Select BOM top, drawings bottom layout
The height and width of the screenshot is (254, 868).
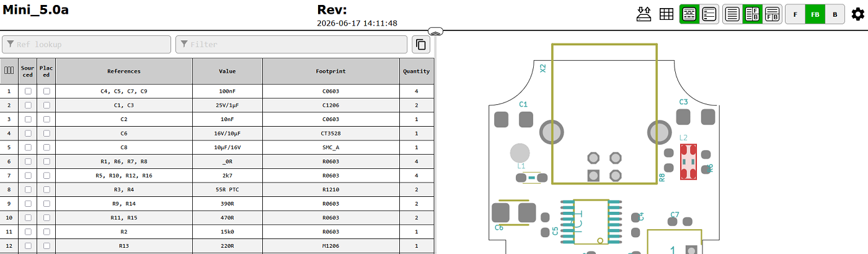(772, 14)
